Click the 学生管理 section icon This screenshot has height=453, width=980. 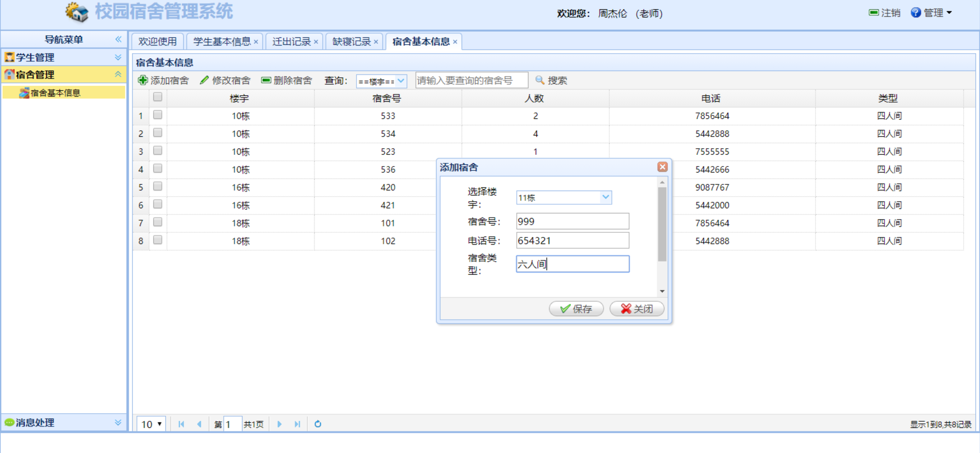coord(9,57)
